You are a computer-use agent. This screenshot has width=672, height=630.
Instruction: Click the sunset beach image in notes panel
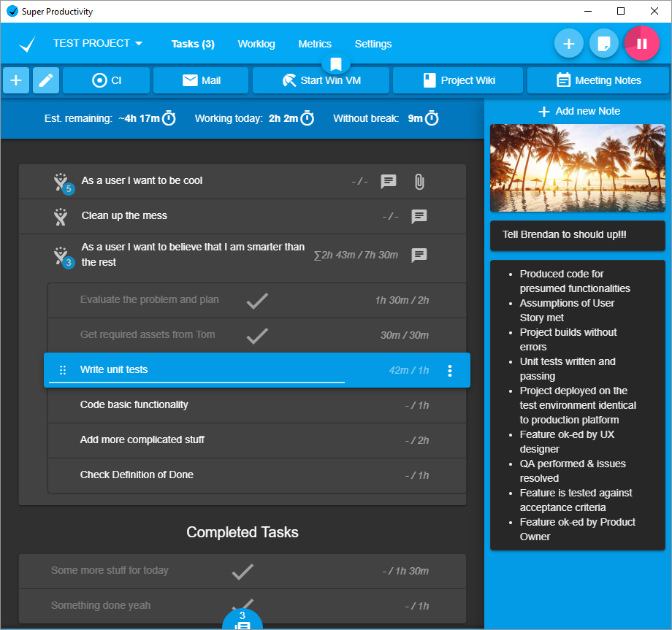pyautogui.click(x=577, y=168)
